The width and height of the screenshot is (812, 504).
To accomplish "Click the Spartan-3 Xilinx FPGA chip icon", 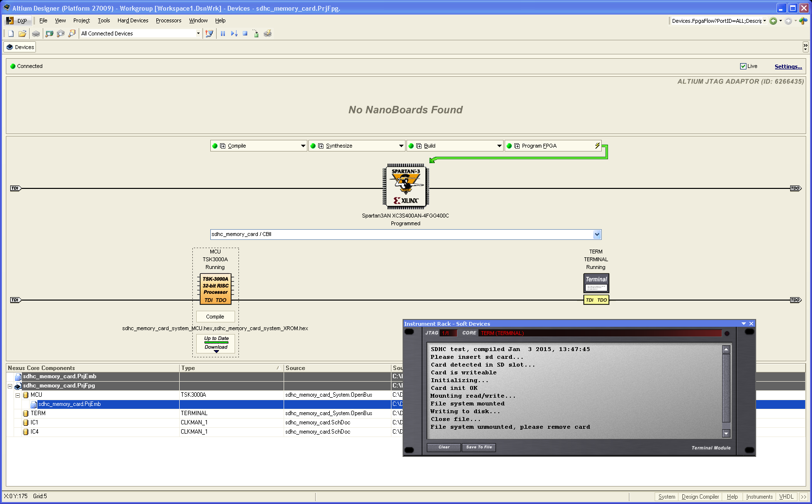I will coord(406,186).
